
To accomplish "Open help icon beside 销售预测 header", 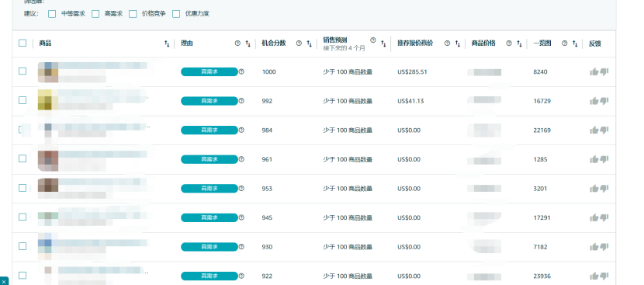I will [373, 40].
